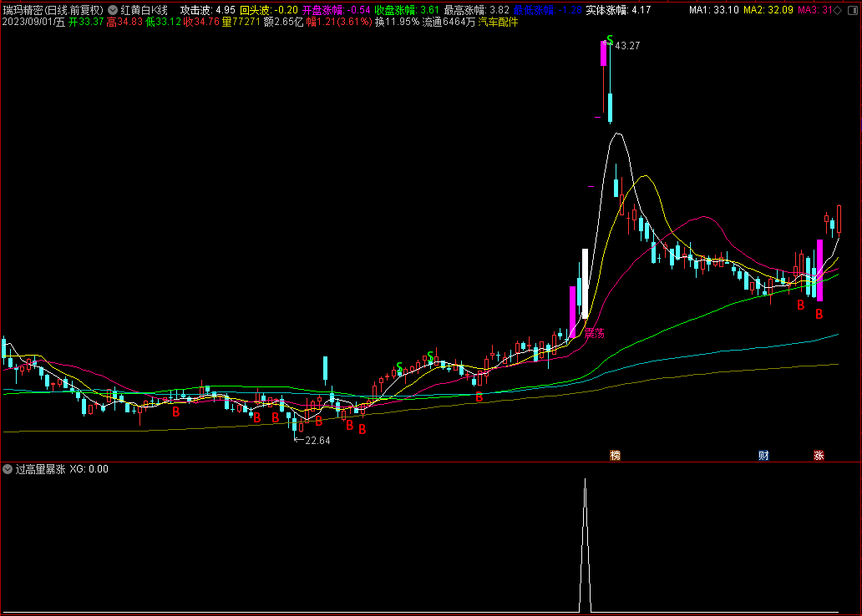862x616 pixels.
Task: Click the 过高量暴涨 sub-indicator name
Action: pyautogui.click(x=41, y=469)
